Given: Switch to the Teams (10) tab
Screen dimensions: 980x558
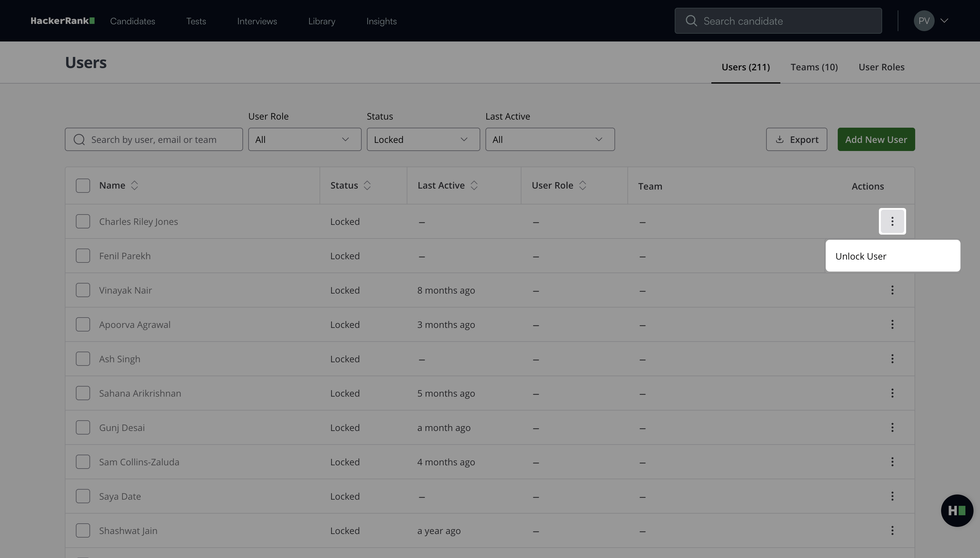Looking at the screenshot, I should point(814,67).
